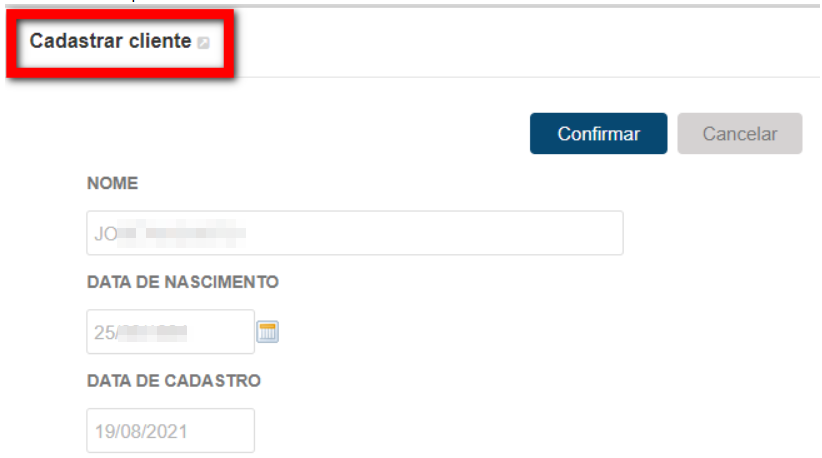This screenshot has width=822, height=458.
Task: Click the JO letters in the name field
Action: tap(105, 234)
